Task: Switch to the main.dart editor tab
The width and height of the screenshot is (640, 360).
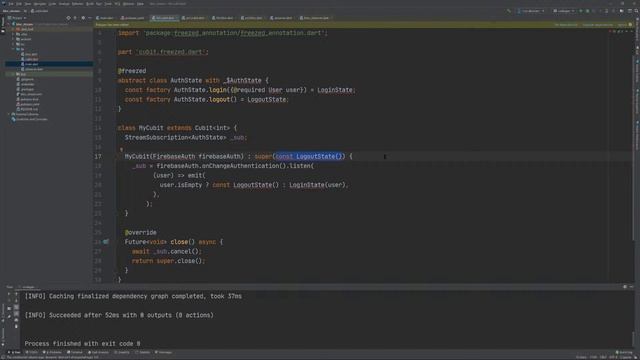Action: click(106, 18)
